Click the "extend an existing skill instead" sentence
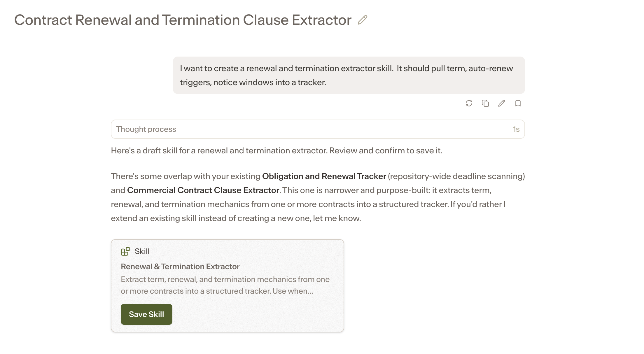 tap(236, 218)
